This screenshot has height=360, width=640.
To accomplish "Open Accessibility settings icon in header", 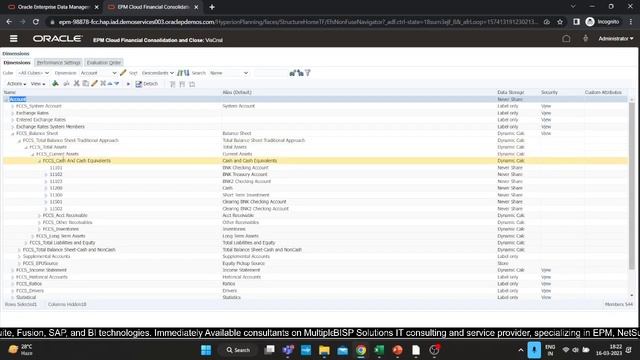I will 585,38.
